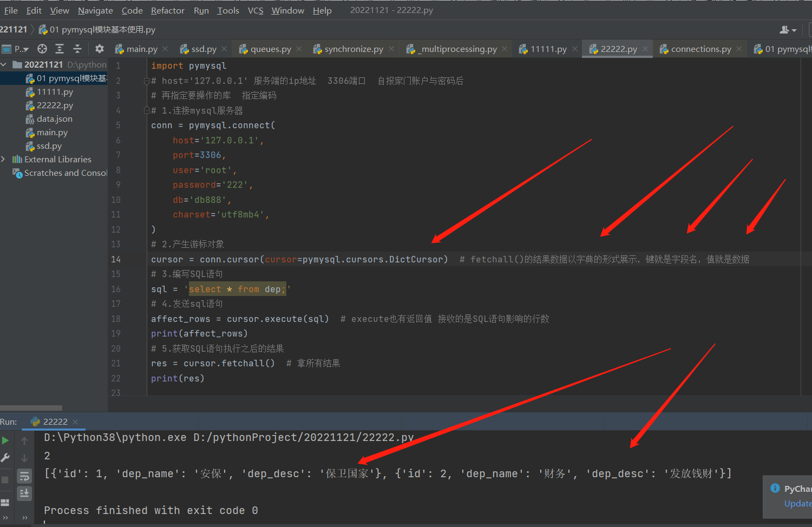Close the 22222.py editor tab
Screen dimensions: 812x527
coord(645,49)
